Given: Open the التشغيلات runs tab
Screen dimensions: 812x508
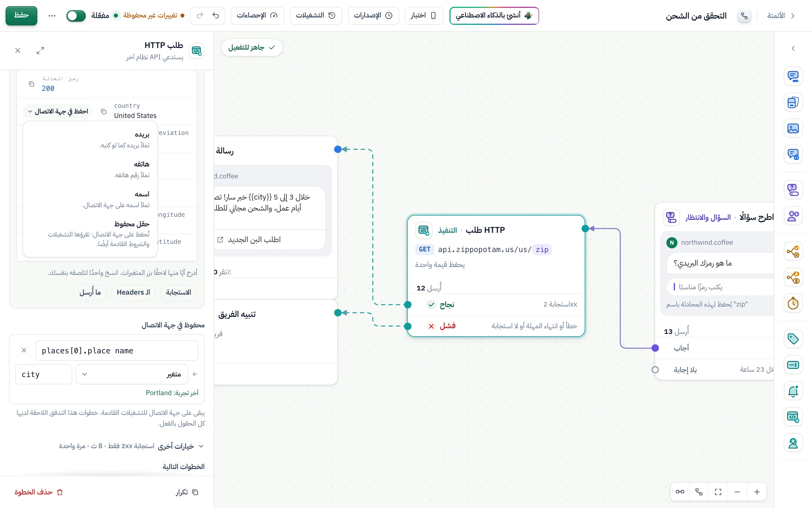Looking at the screenshot, I should [316, 16].
